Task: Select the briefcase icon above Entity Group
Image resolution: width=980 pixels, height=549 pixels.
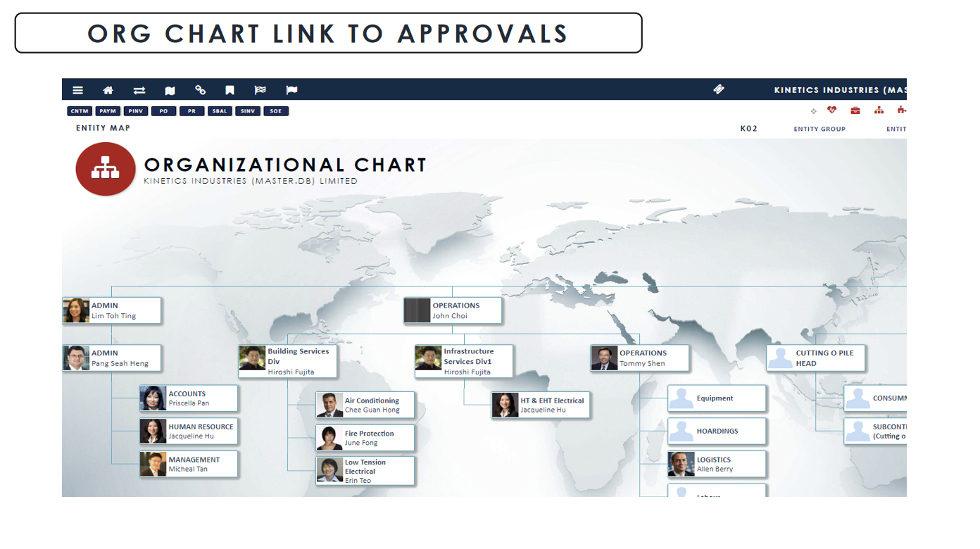Action: 855,111
